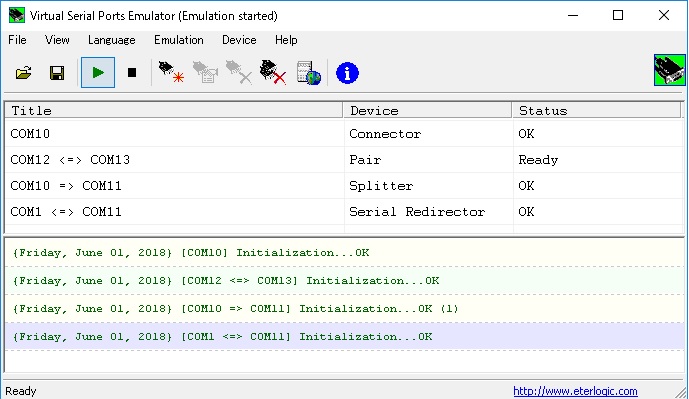Select the [COM1 <=> COM11] Initialization log entry
Viewport: 689px width, 399px height.
tap(344, 337)
